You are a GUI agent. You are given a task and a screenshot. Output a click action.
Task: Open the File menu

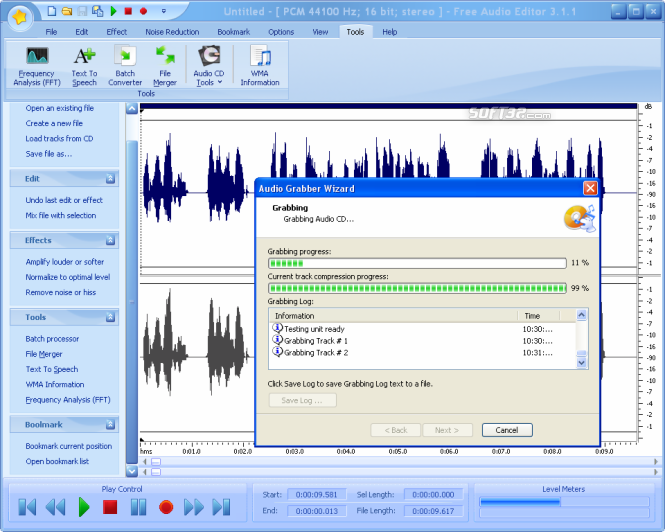point(51,32)
